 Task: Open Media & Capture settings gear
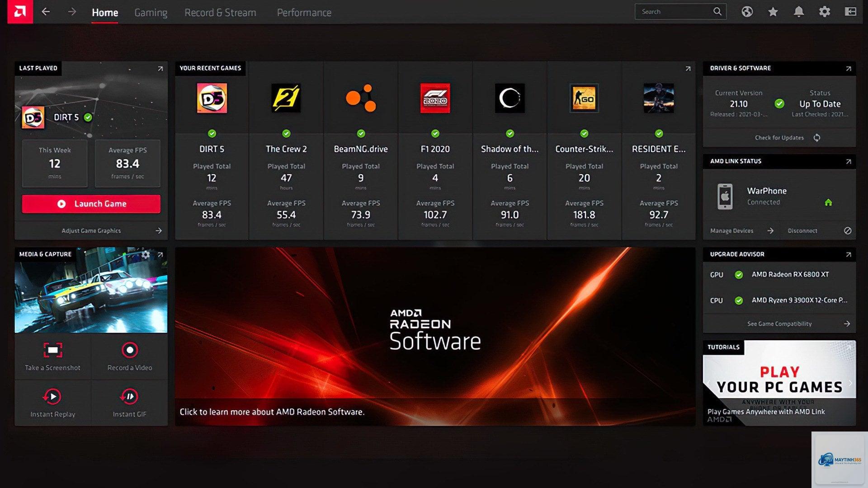click(x=146, y=254)
